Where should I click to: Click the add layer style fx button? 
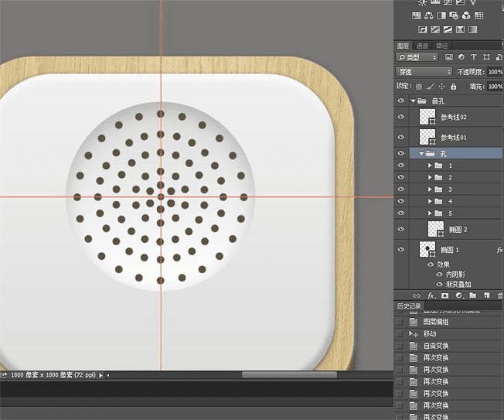(x=431, y=295)
